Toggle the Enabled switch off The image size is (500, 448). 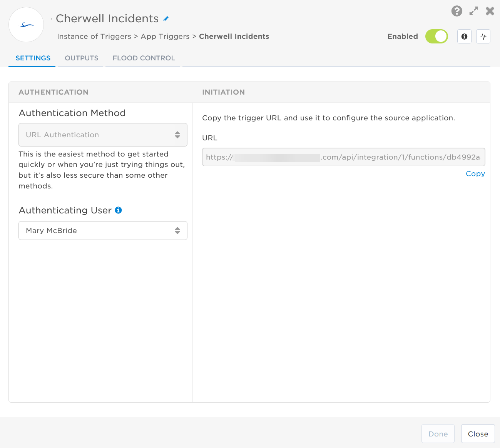tap(436, 37)
